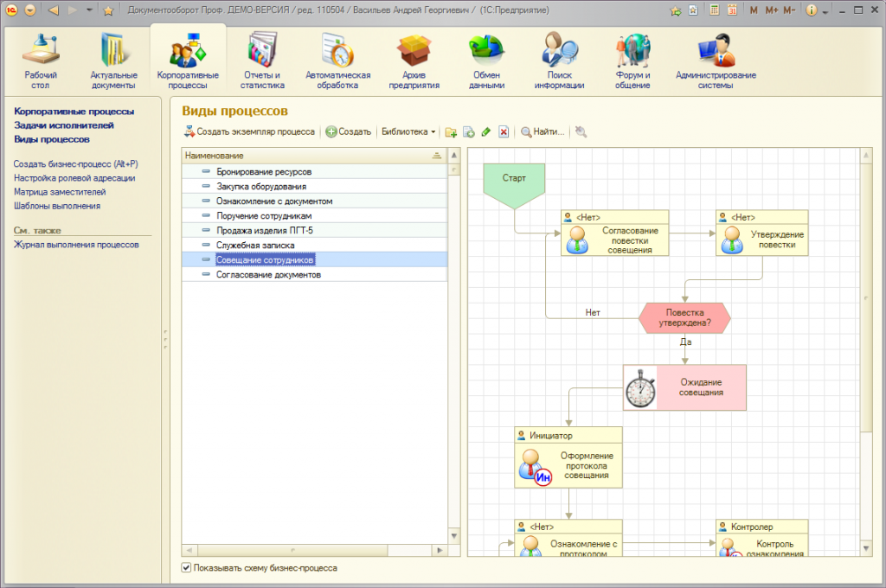Image resolution: width=886 pixels, height=588 pixels.
Task: Toggle 'Показывать схему бизнес-процесса' checkbox
Action: (186, 568)
